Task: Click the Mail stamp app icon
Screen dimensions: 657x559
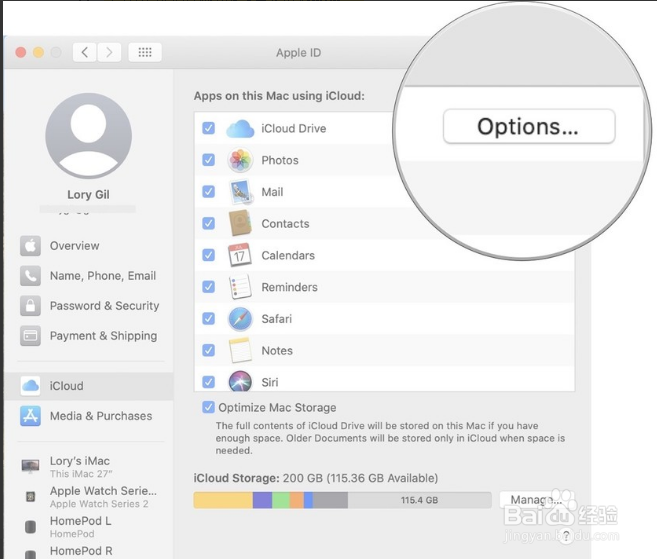Action: click(x=240, y=192)
